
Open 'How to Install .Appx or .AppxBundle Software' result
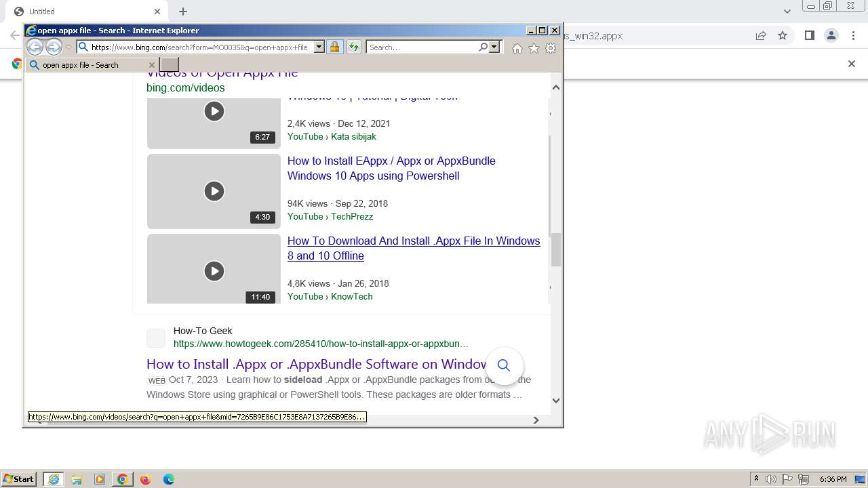pos(317,364)
